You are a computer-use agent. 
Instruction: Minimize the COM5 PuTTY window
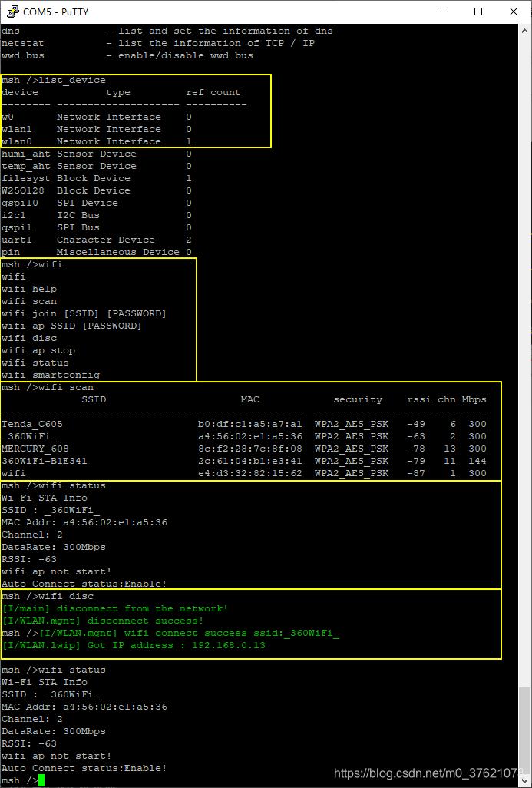(444, 12)
